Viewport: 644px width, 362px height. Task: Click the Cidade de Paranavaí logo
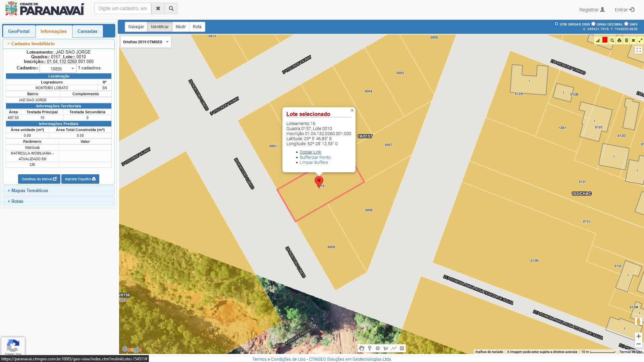pyautogui.click(x=44, y=9)
